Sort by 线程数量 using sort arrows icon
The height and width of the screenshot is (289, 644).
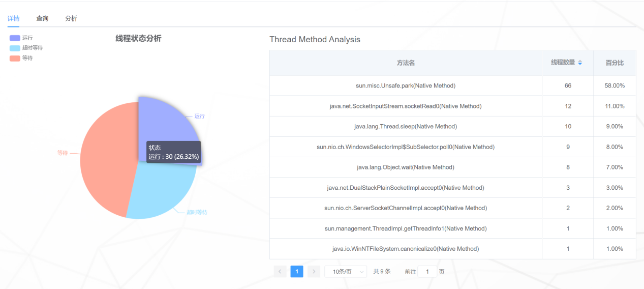click(580, 63)
